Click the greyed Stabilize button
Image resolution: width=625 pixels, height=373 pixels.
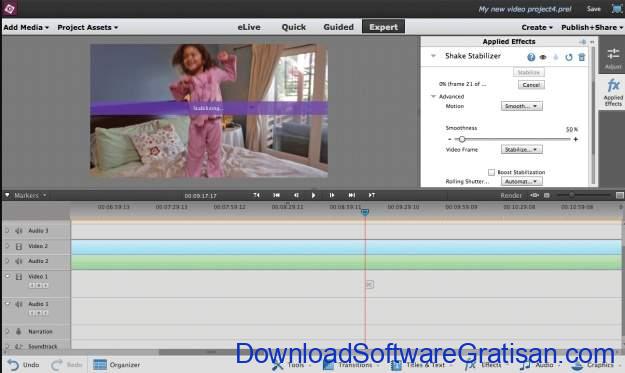coord(529,72)
